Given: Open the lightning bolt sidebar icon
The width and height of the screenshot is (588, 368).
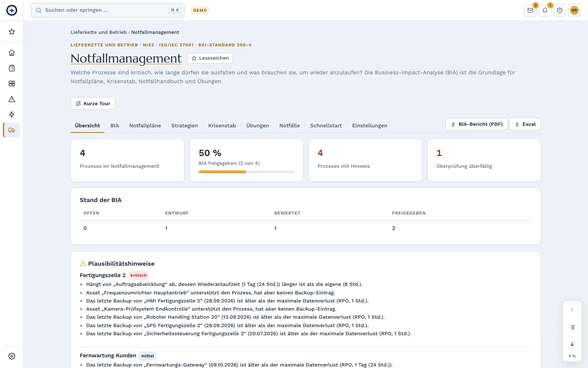Looking at the screenshot, I should (12, 114).
